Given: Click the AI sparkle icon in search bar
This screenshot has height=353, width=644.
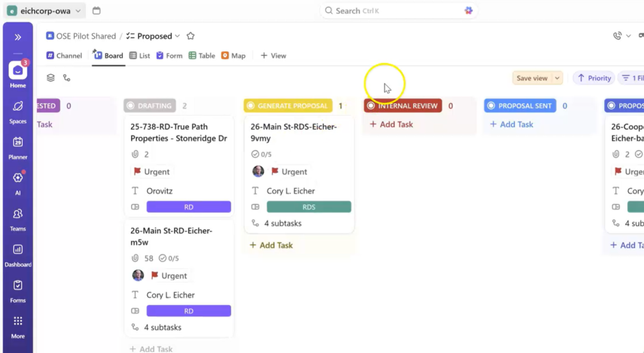Looking at the screenshot, I should pos(469,11).
